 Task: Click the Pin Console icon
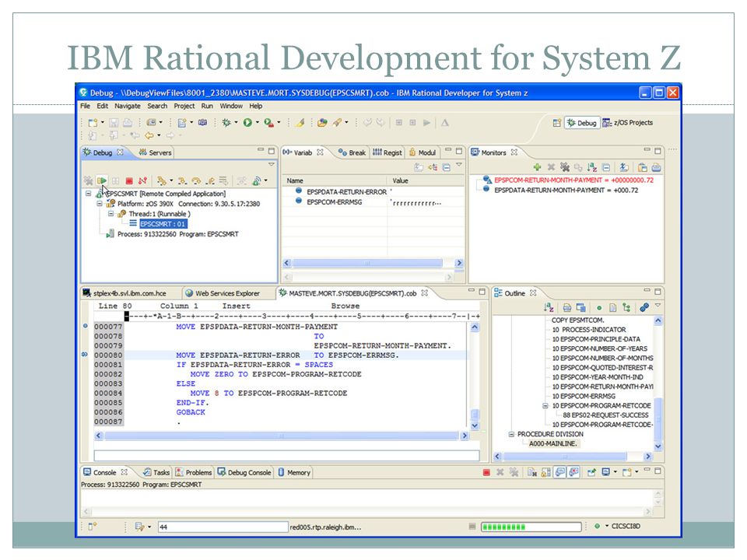click(591, 472)
